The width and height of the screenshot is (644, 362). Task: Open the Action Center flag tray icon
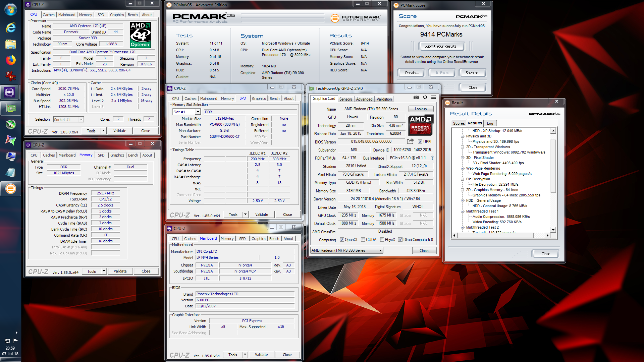pyautogui.click(x=15, y=341)
